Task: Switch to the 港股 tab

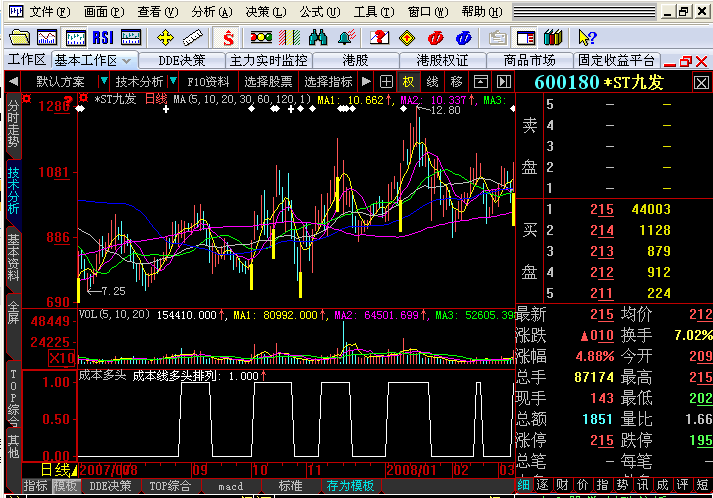Action: [355, 60]
